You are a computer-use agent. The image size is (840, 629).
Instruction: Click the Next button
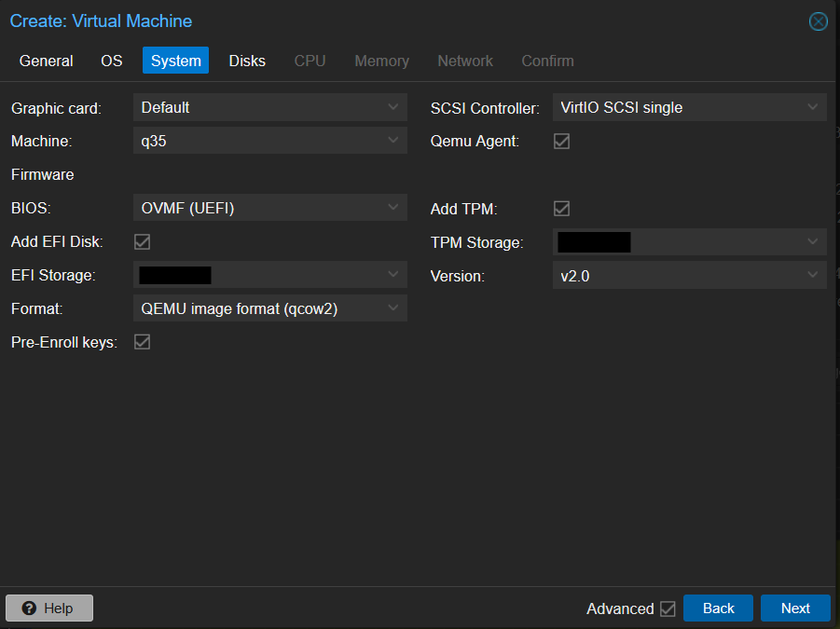795,608
